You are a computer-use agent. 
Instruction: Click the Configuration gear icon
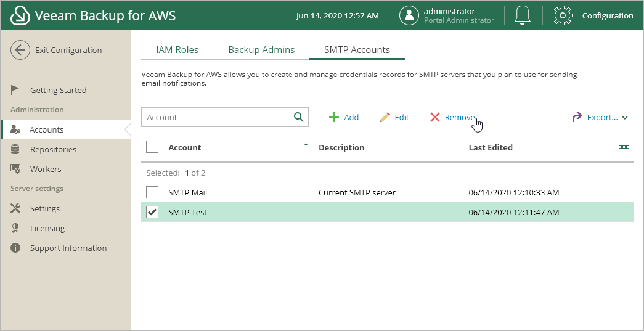pyautogui.click(x=562, y=15)
